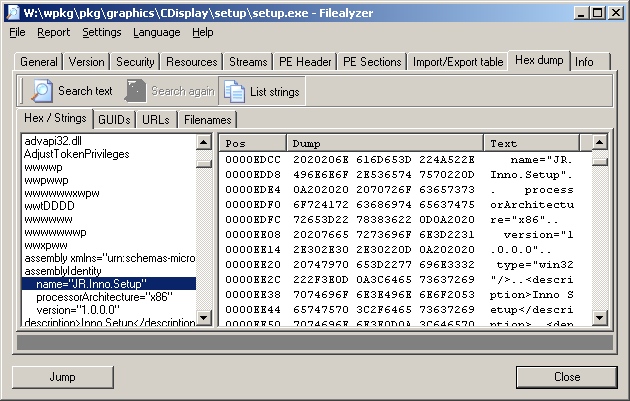Click the Filealyzer title bar app icon
The height and width of the screenshot is (401, 630).
[x=13, y=13]
